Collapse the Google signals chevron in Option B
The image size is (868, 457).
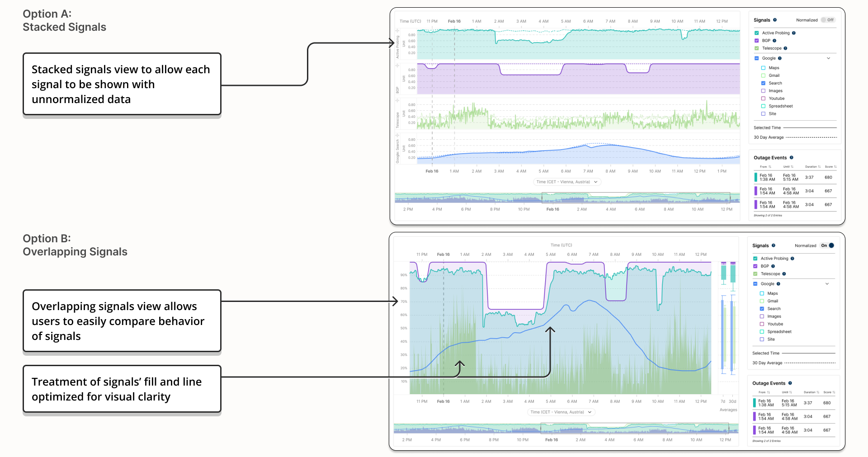(827, 284)
